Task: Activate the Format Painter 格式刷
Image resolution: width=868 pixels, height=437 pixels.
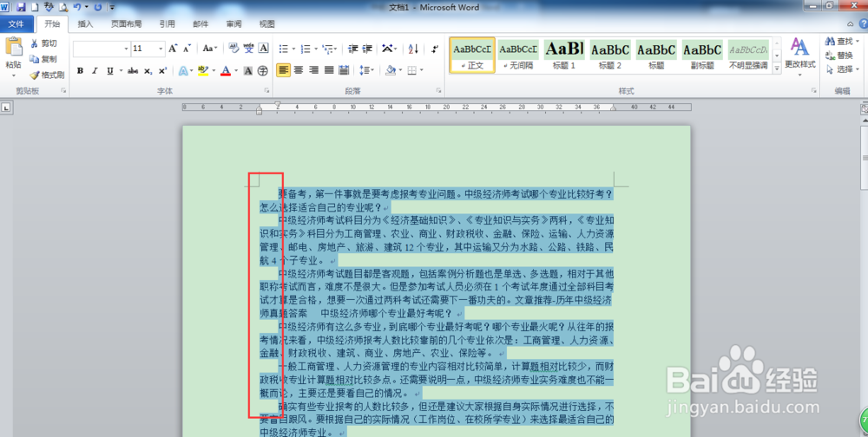Action: point(47,75)
